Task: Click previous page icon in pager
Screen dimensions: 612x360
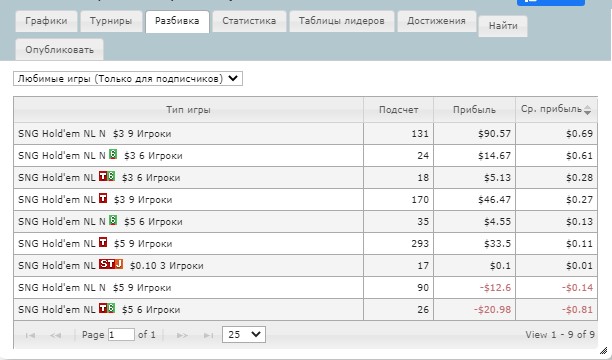Action: [x=56, y=335]
